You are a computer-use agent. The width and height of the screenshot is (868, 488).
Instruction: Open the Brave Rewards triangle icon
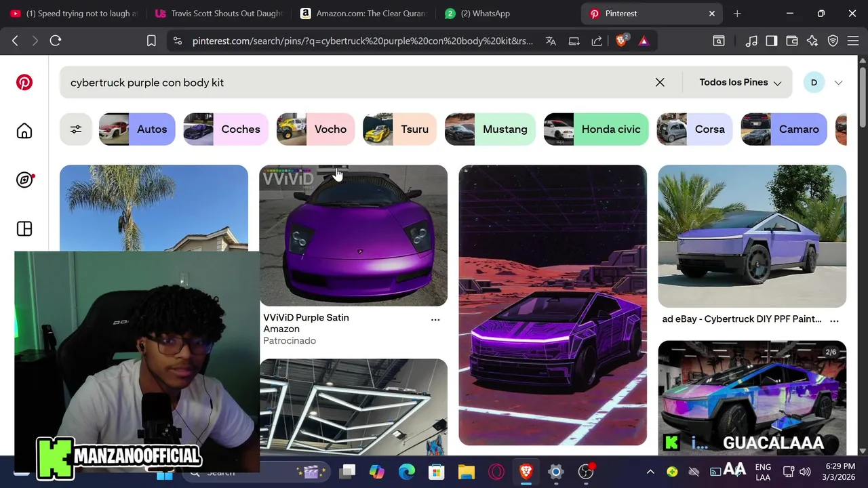point(644,41)
